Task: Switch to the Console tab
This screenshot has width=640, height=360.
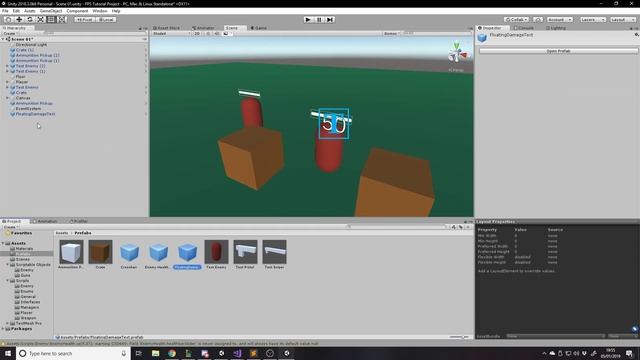Action: point(524,28)
